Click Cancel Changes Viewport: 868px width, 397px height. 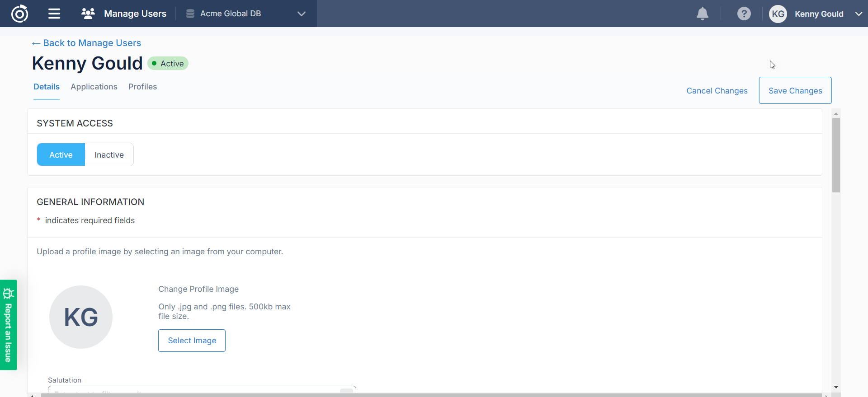click(717, 91)
